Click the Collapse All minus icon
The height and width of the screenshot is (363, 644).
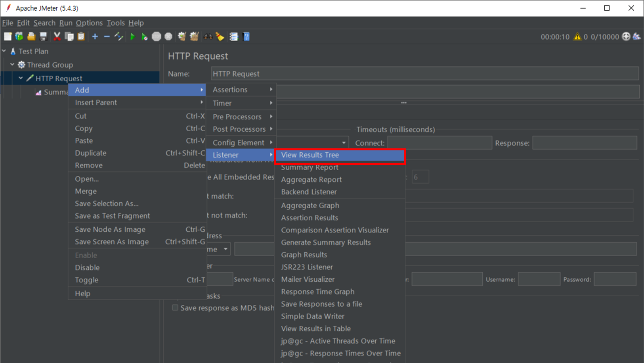(x=107, y=36)
